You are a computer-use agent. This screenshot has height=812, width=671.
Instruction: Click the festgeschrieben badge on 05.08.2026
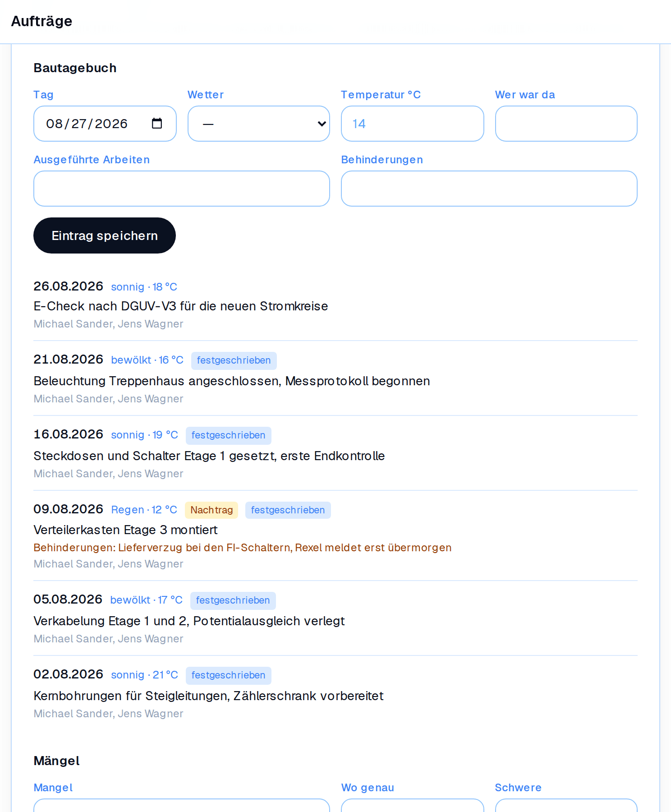(x=233, y=600)
